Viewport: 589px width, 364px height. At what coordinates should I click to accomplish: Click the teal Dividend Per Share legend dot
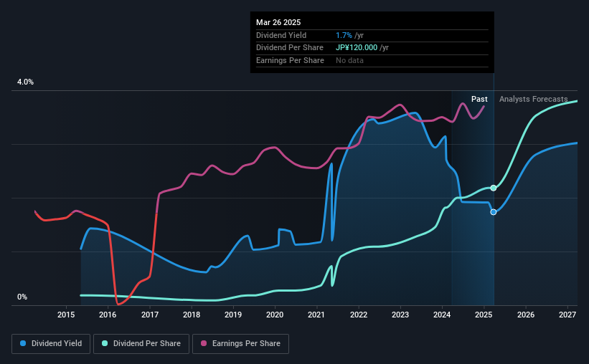pos(105,343)
